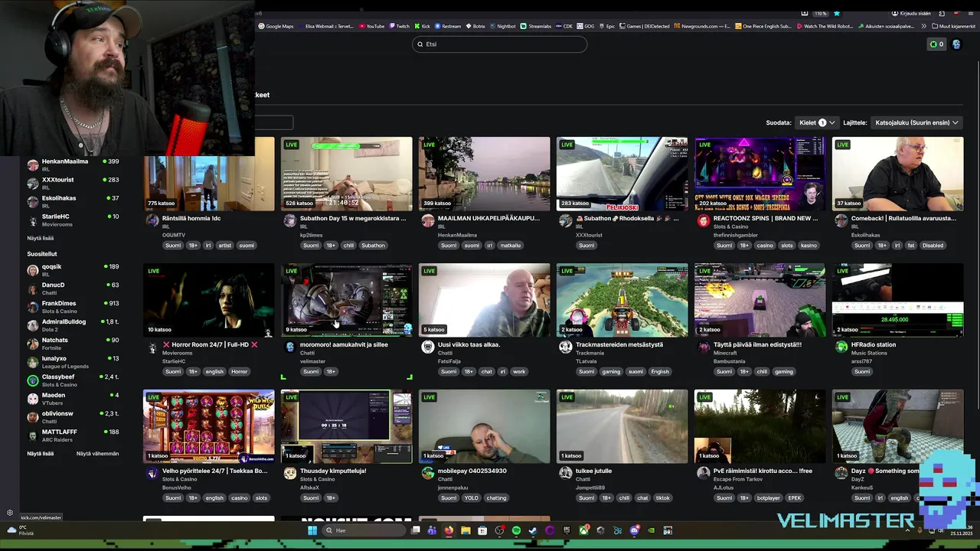Viewport: 980px width, 551px height.
Task: Open the Muut kirjanmerkit bookmarks folder
Action: click(953, 26)
